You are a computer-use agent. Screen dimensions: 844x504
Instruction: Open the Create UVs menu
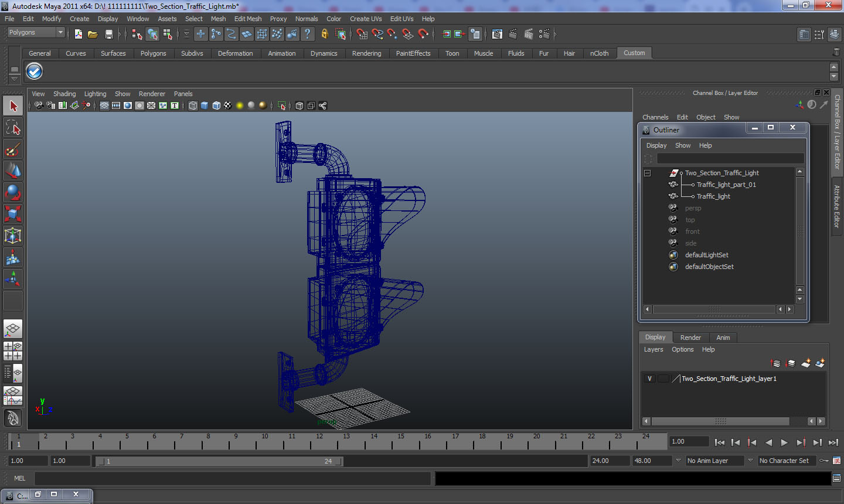(x=366, y=19)
